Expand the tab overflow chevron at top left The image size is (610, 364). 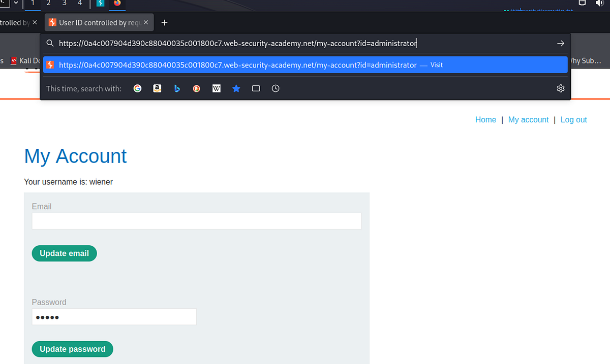(x=15, y=3)
